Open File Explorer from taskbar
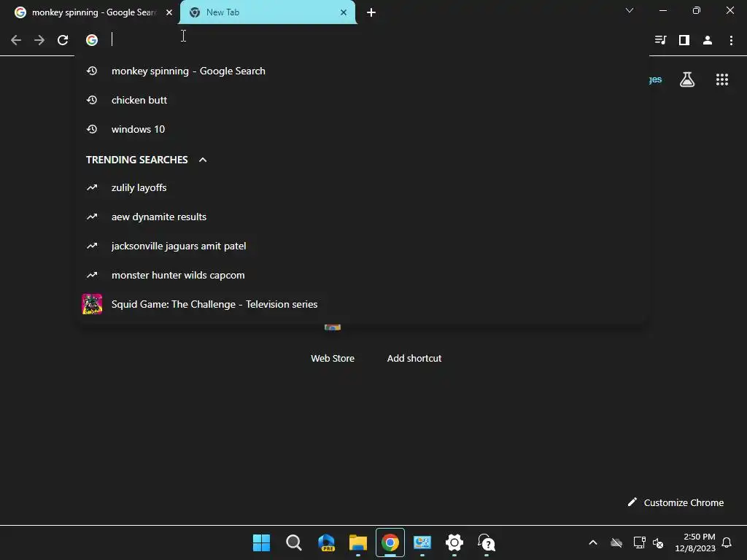The image size is (747, 560). click(357, 542)
